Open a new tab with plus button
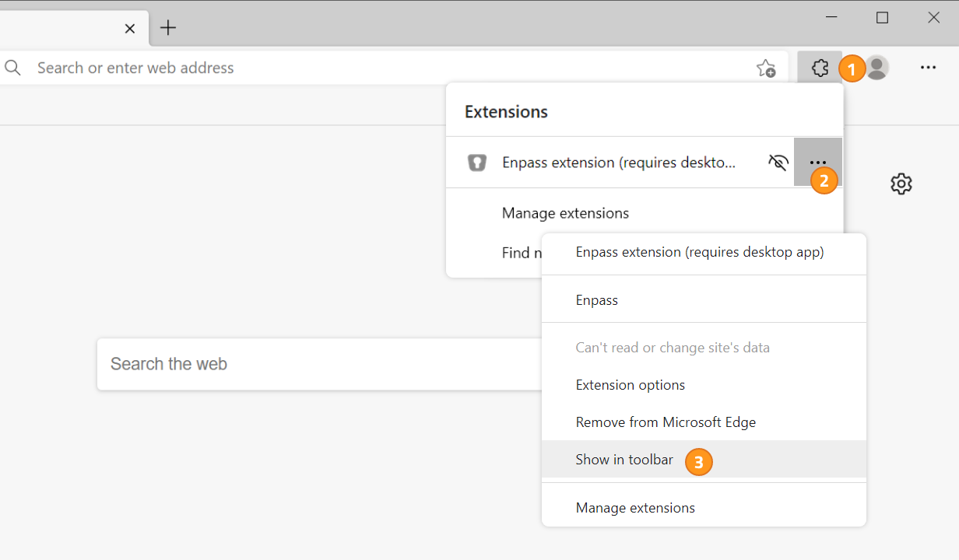 point(168,29)
